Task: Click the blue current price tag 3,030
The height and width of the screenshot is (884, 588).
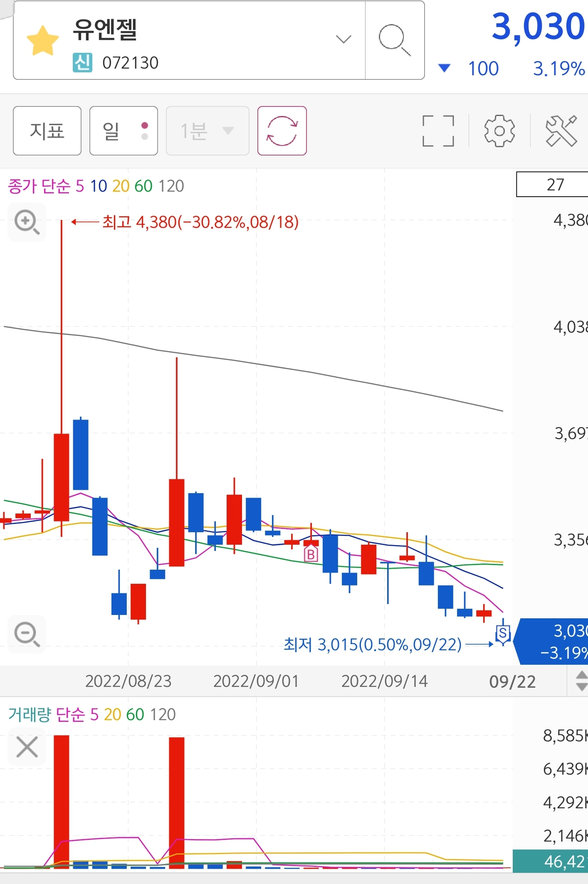Action: pyautogui.click(x=551, y=642)
